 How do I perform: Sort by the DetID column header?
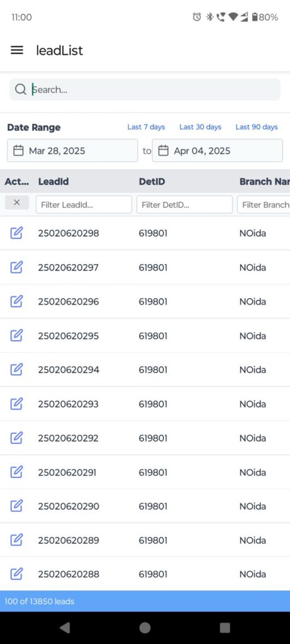(x=152, y=182)
